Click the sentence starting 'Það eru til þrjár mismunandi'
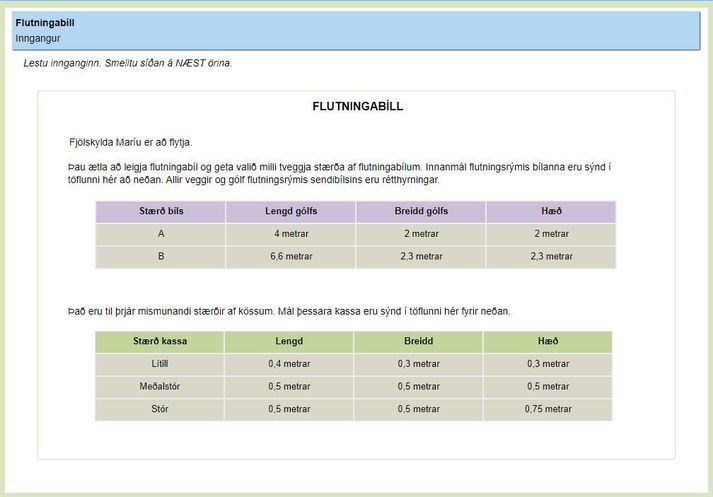Image resolution: width=713 pixels, height=497 pixels. pos(289,311)
